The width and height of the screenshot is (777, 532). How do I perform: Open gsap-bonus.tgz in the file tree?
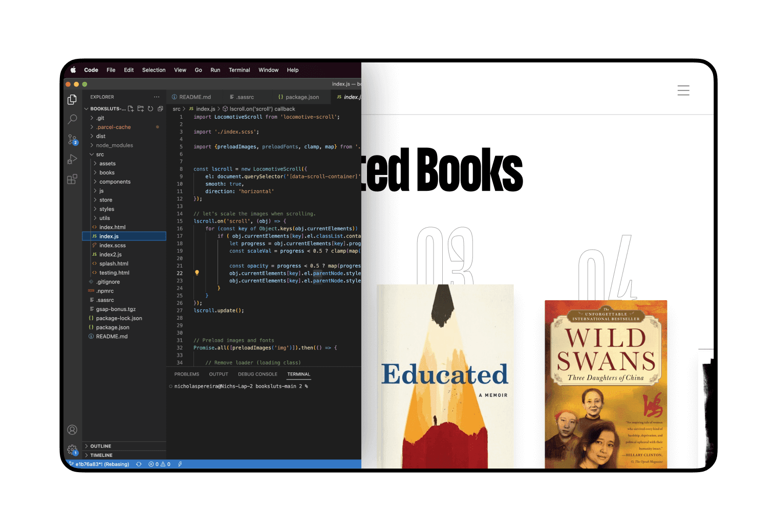tap(124, 309)
